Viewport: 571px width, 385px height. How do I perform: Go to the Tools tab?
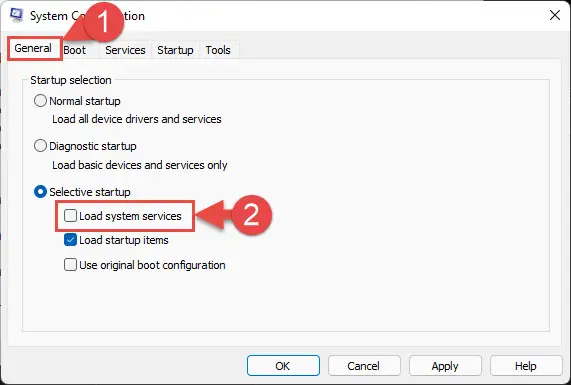(218, 50)
